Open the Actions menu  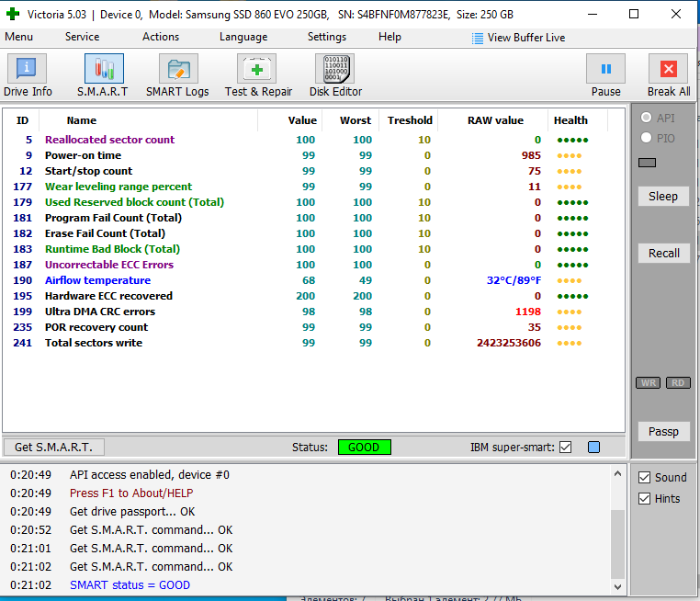[x=161, y=37]
